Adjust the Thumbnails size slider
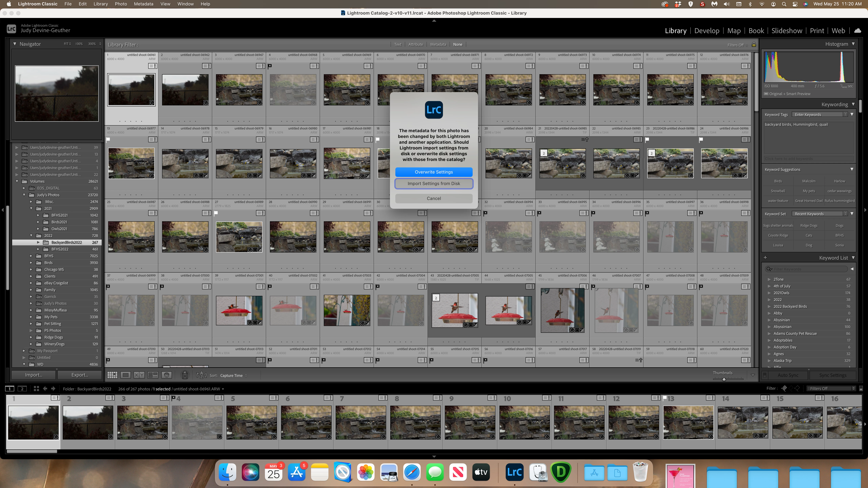Viewport: 868px width, 488px height. (x=724, y=379)
